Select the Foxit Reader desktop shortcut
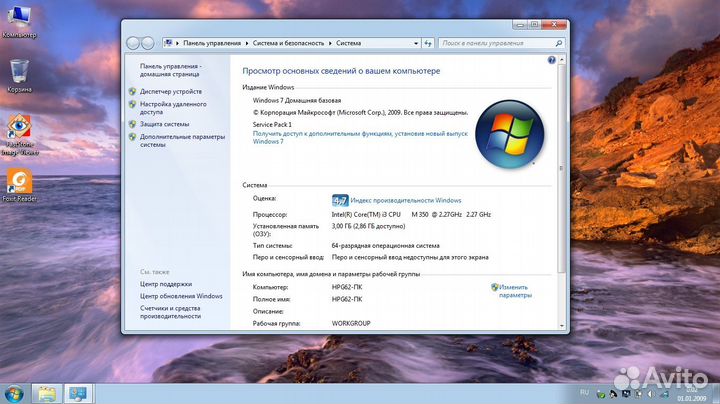 coord(19,185)
